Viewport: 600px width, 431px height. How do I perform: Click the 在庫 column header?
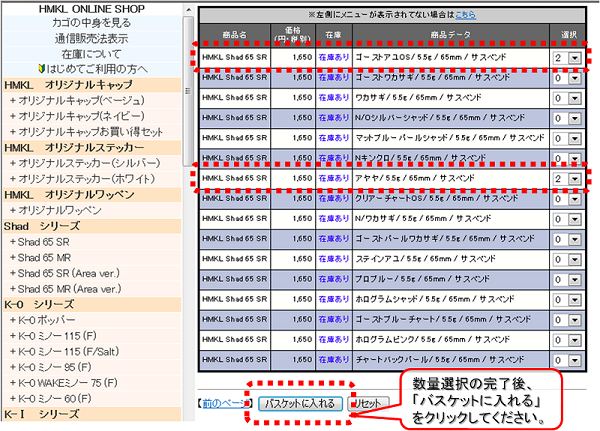334,35
